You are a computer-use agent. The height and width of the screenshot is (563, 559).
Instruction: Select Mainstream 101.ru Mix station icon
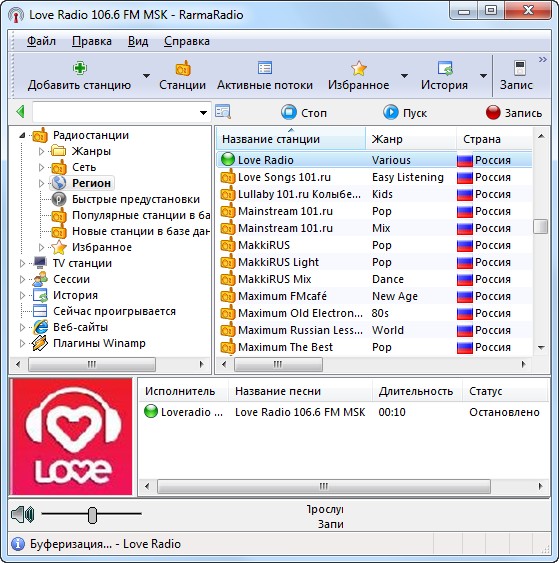click(228, 228)
